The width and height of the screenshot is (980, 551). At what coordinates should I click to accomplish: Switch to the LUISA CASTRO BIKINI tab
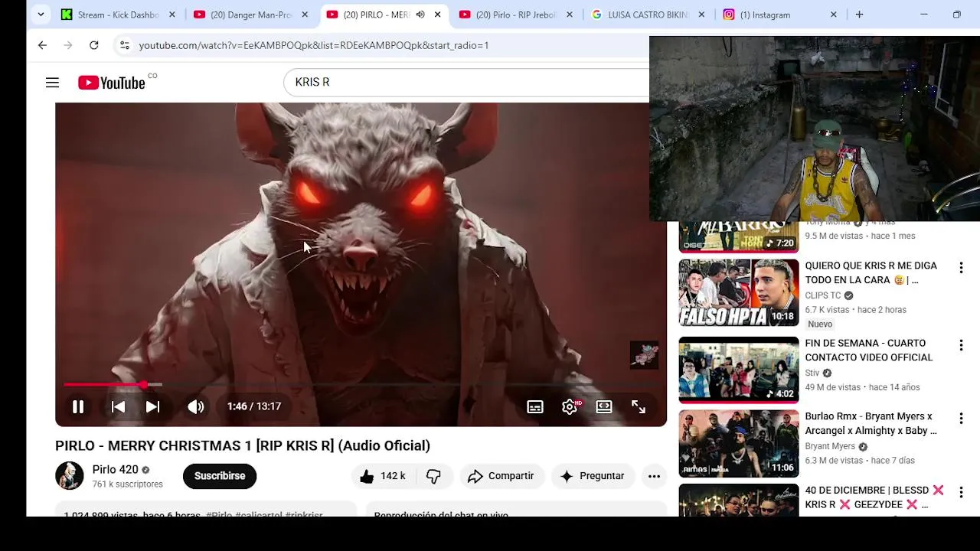[648, 15]
